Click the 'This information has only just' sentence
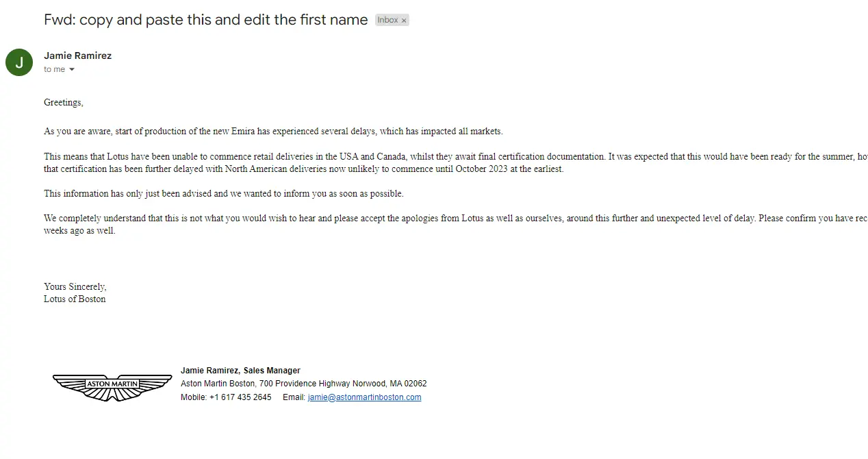The height and width of the screenshot is (459, 868). point(223,194)
